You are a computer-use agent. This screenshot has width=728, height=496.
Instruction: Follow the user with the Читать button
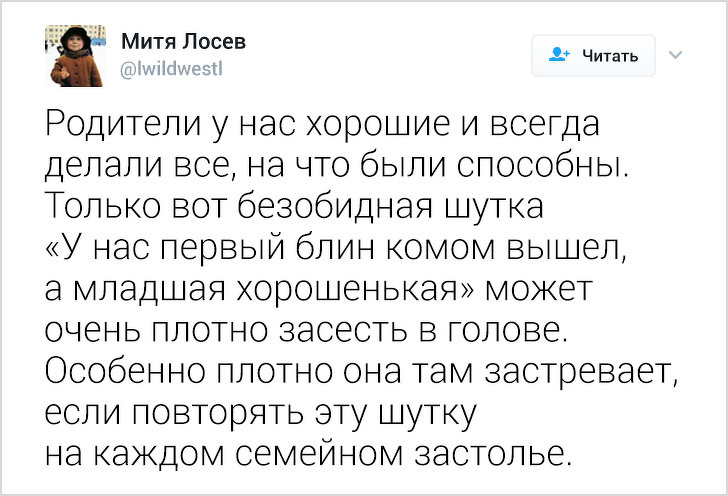click(593, 56)
